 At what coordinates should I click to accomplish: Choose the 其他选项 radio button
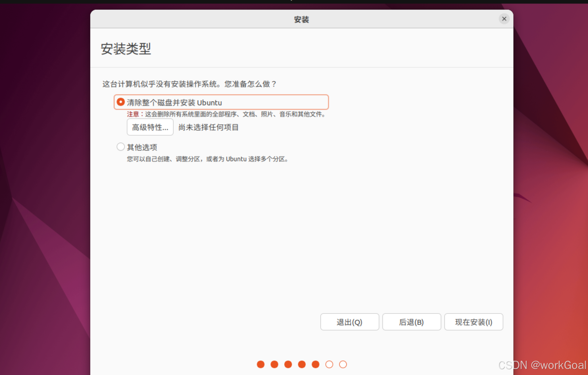tap(120, 147)
